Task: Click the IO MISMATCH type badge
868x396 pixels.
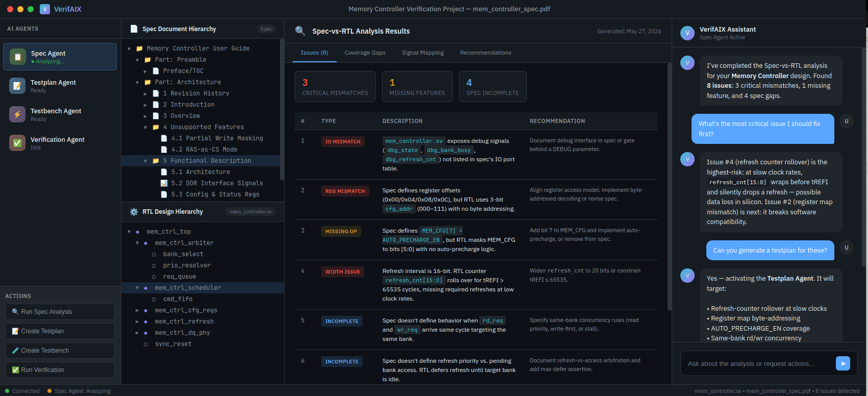Action: [343, 141]
